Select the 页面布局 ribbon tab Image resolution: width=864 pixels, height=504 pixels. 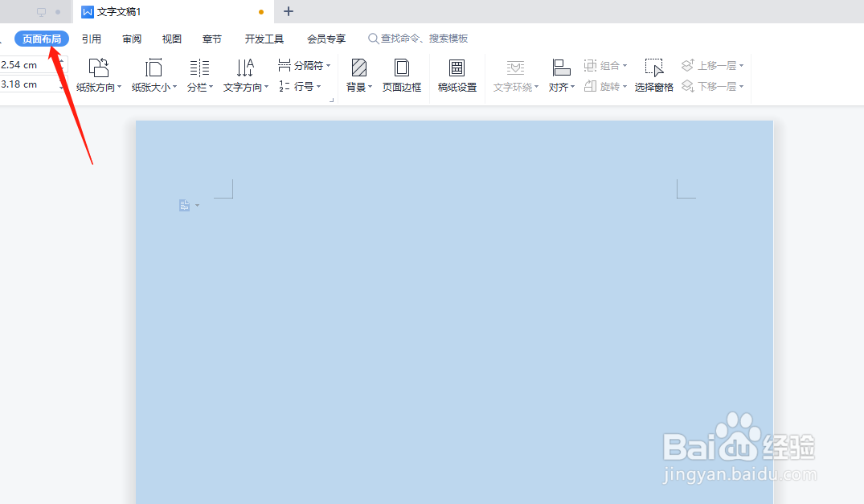coord(42,39)
